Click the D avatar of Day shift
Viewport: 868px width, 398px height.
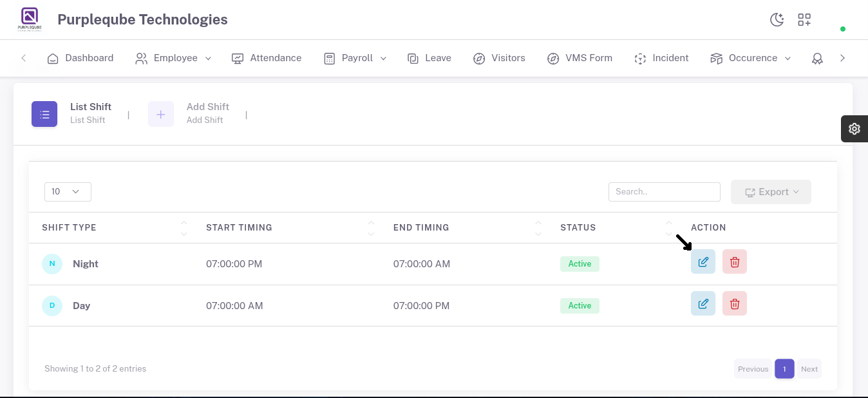tap(52, 306)
